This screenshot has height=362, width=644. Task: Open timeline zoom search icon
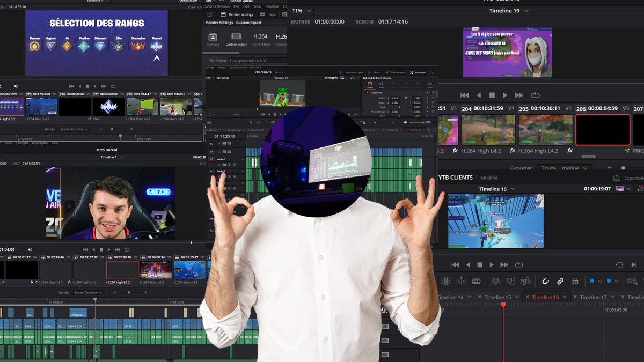point(633,281)
